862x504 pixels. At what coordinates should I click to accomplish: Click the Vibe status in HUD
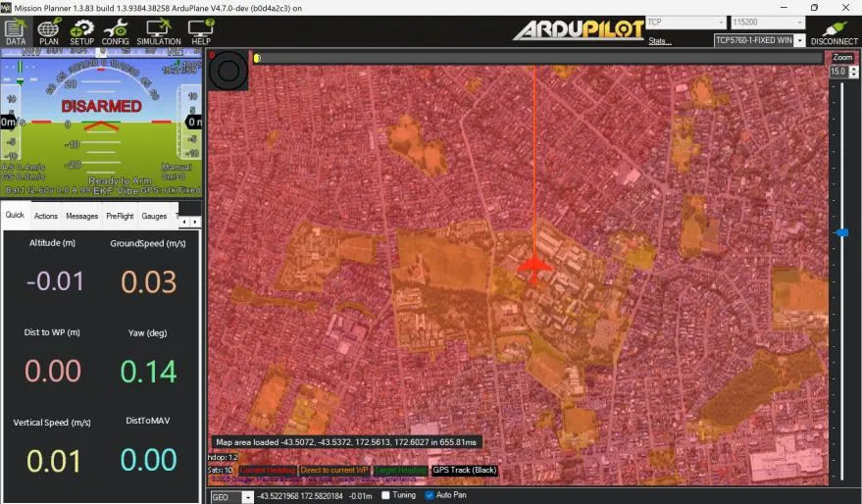tap(127, 190)
